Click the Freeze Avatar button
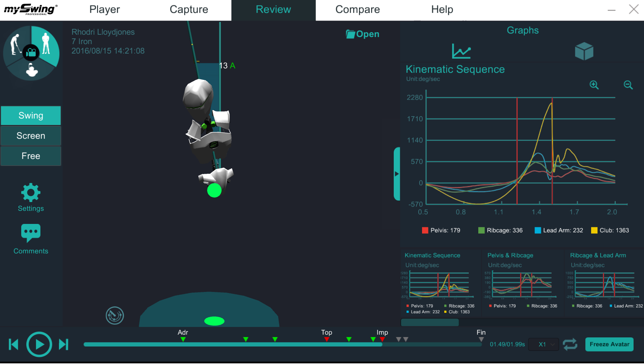 (x=609, y=344)
